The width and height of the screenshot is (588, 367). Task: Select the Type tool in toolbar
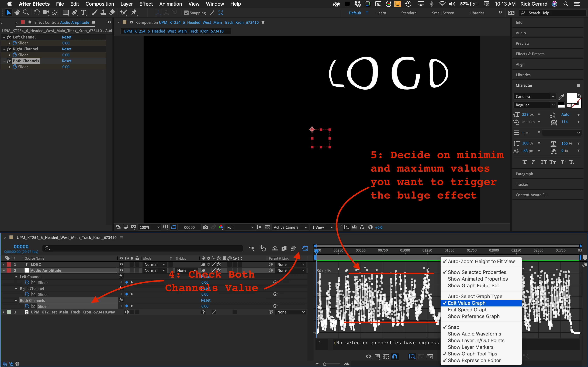click(83, 12)
